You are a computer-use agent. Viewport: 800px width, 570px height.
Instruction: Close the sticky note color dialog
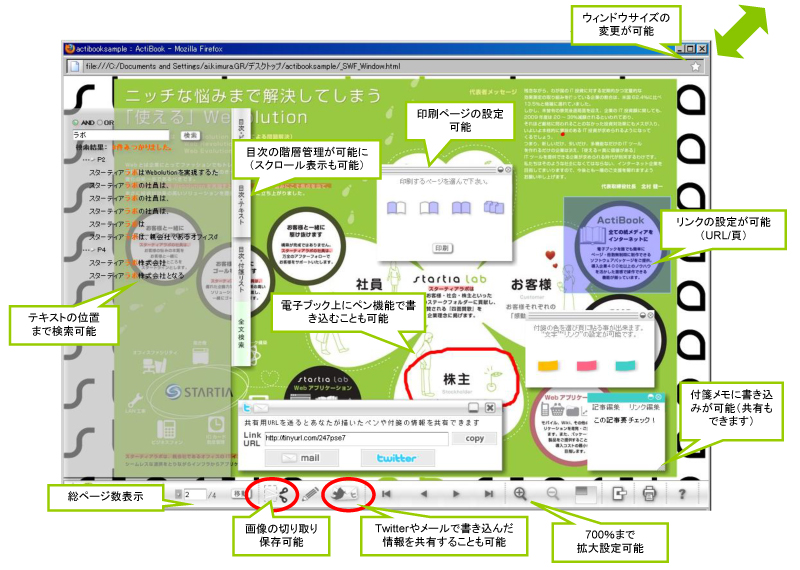click(x=651, y=315)
